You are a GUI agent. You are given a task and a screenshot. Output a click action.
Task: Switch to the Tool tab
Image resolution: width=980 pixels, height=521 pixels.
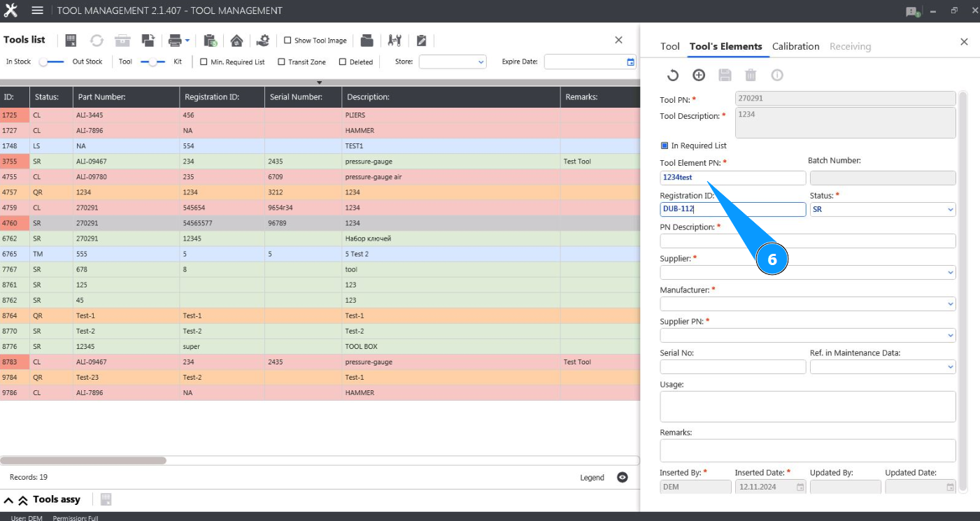click(x=669, y=46)
